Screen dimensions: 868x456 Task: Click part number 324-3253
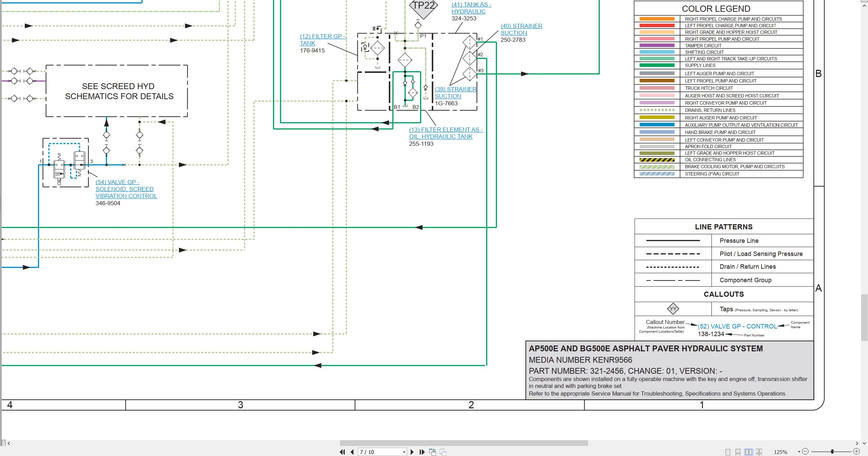464,18
